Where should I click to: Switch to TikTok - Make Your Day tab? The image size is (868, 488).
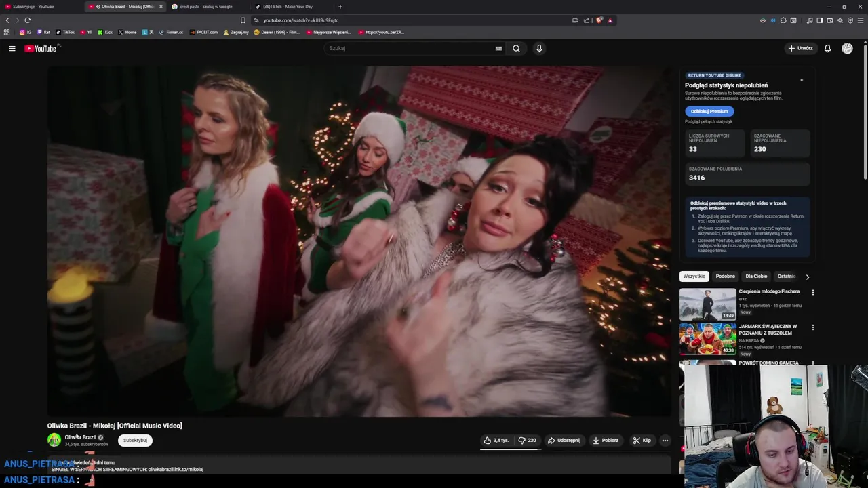292,7
